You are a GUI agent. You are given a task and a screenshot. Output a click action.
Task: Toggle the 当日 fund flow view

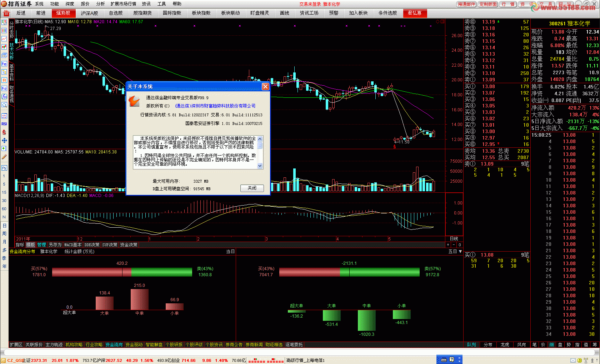click(x=230, y=252)
